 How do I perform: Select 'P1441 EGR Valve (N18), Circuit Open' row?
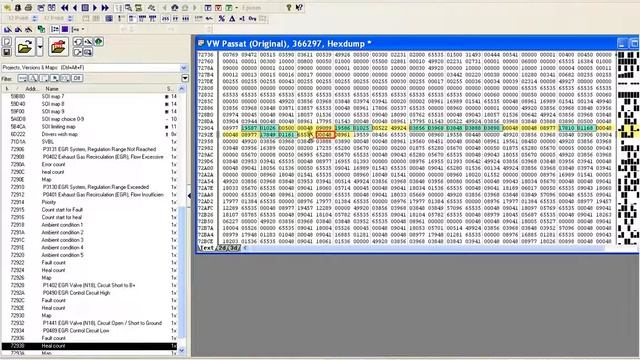[x=89, y=323]
